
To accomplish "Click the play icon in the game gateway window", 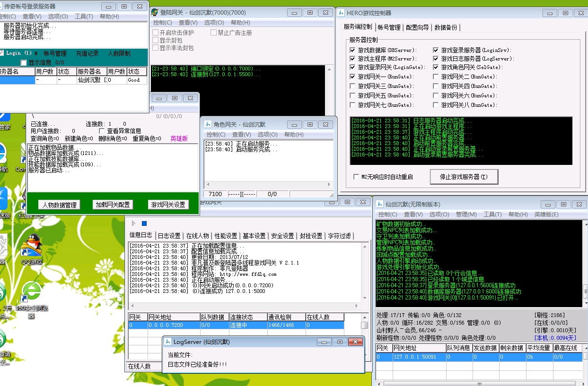I will coord(133,223).
